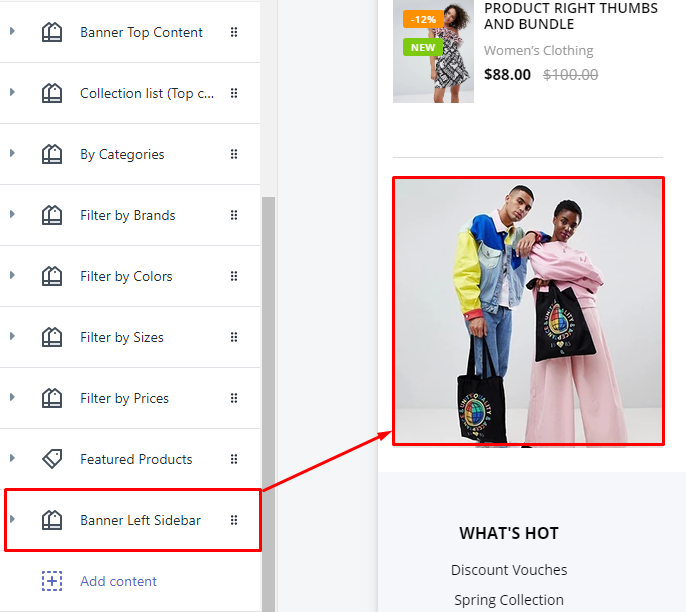The image size is (686, 612).
Task: Click the drag handle for Filter by Colors
Action: (x=234, y=276)
